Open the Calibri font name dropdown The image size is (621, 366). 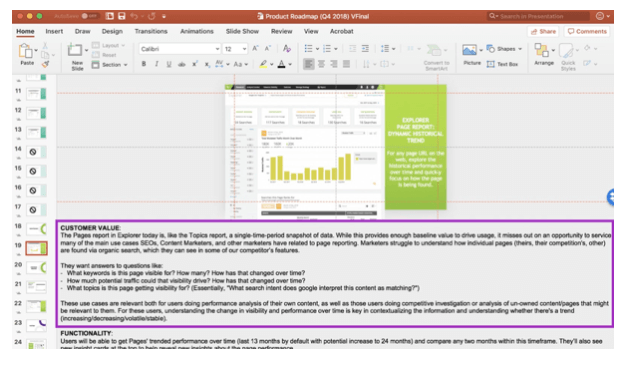[179, 49]
